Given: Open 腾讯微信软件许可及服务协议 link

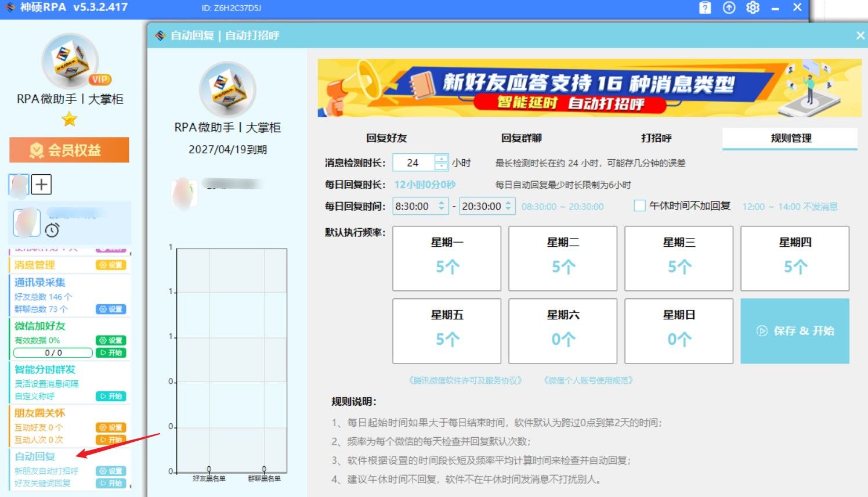Looking at the screenshot, I should coord(465,381).
